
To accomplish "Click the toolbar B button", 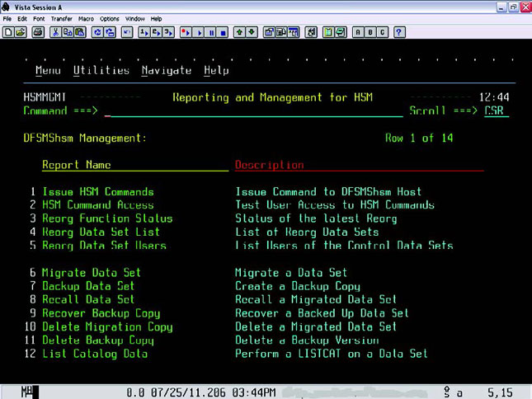I will (x=370, y=32).
